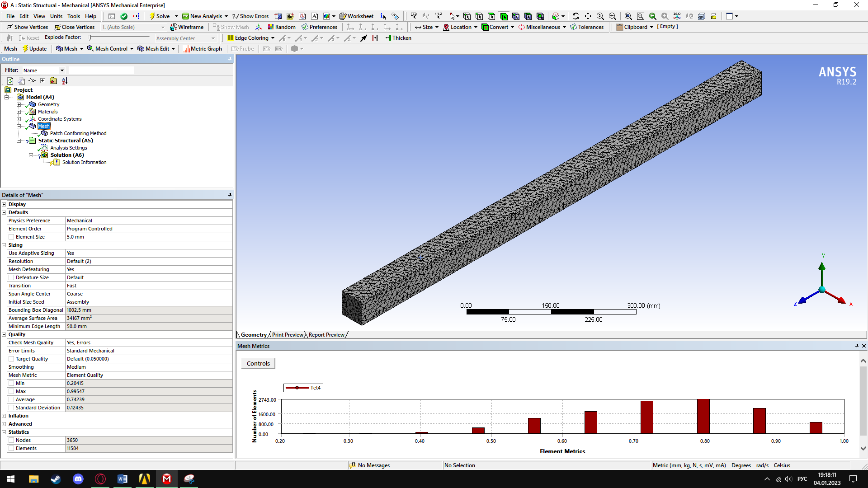Click the Controls button in Mesh Metrics
868x488 pixels.
point(258,363)
